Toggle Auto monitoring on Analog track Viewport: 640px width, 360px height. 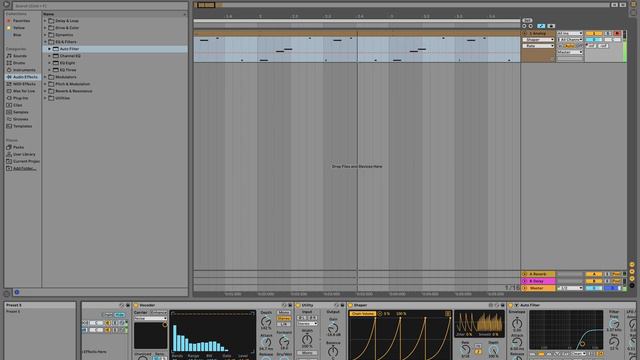(x=569, y=46)
